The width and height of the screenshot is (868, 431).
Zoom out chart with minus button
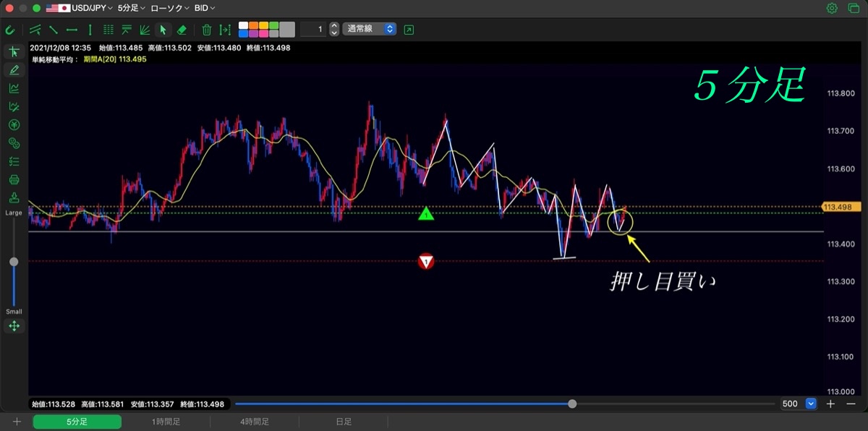(851, 404)
